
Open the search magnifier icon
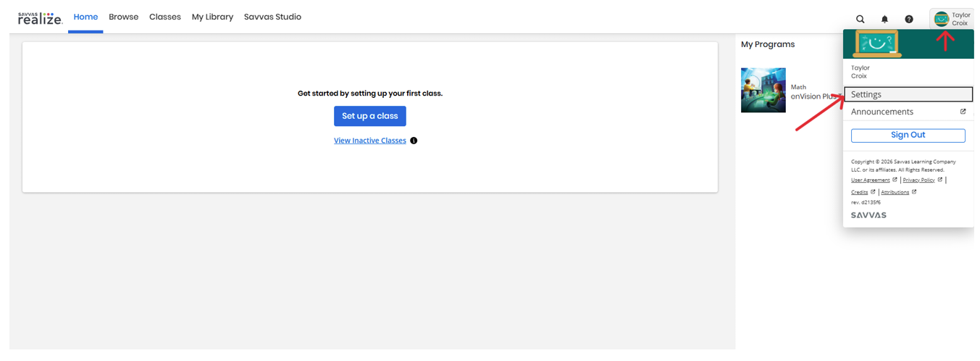860,20
